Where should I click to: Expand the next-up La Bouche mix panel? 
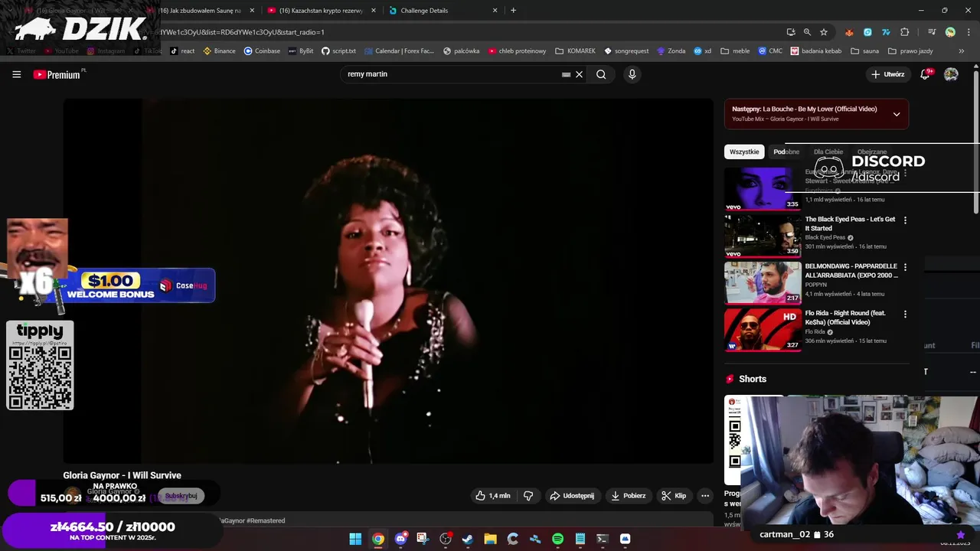pyautogui.click(x=896, y=114)
